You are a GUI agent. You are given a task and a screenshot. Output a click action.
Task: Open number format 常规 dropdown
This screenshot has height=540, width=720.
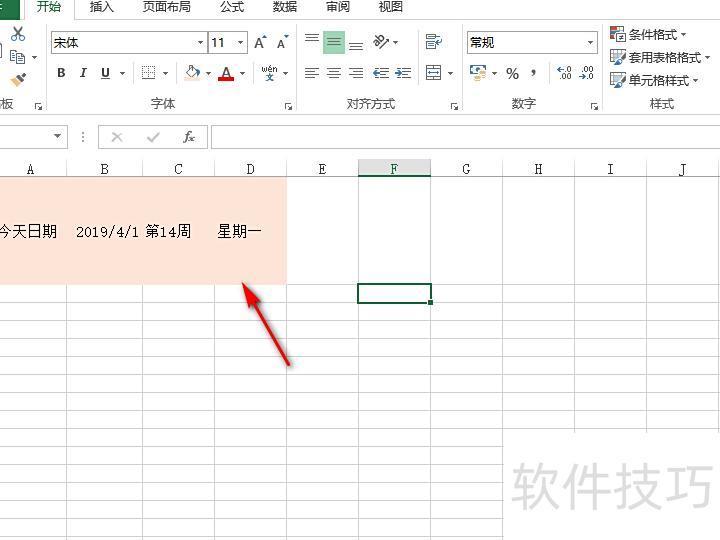[x=590, y=43]
